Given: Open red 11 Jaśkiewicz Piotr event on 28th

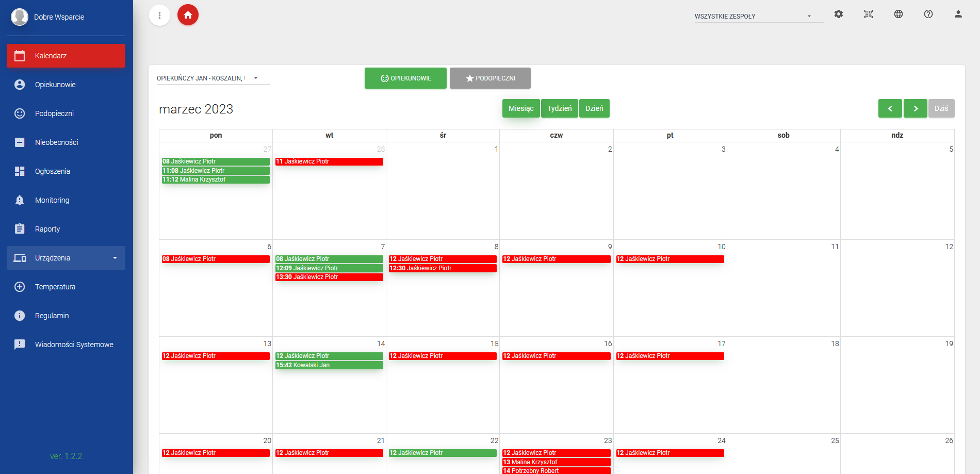Looking at the screenshot, I should (x=329, y=161).
